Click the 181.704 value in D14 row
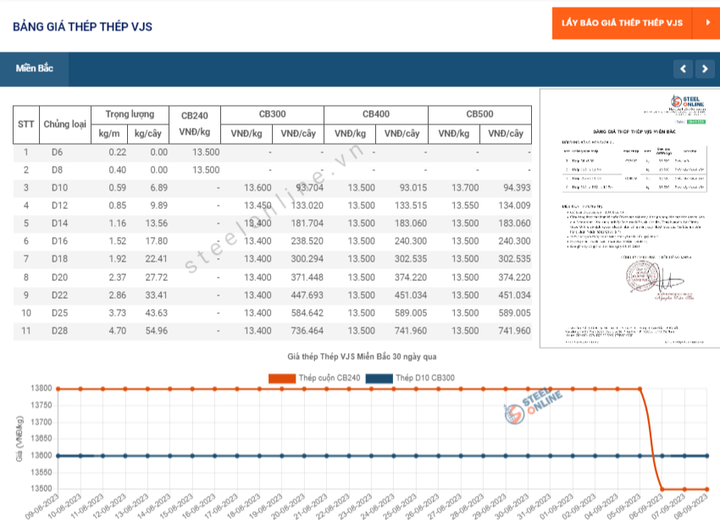 [x=307, y=223]
